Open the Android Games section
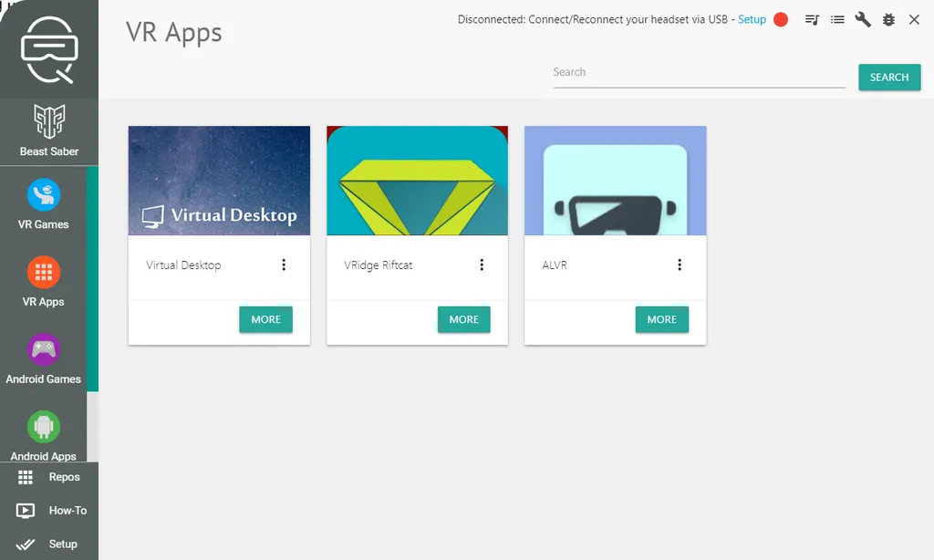The height and width of the screenshot is (560, 934). 43,359
